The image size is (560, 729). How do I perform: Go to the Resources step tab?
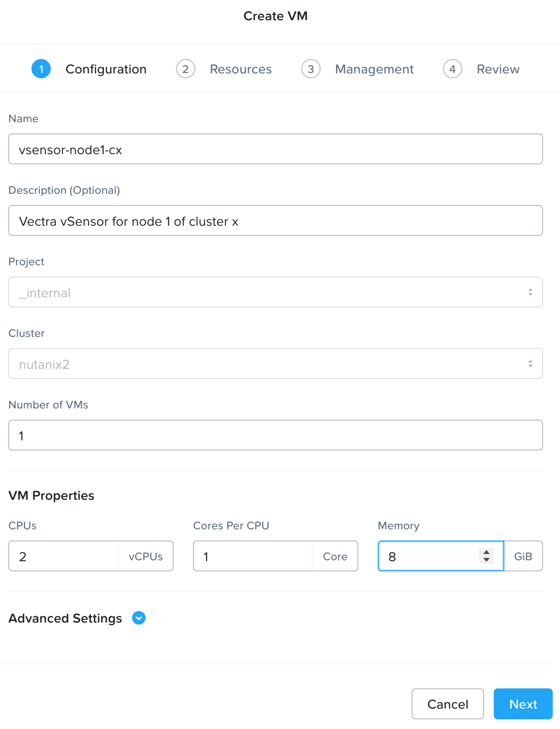(240, 69)
